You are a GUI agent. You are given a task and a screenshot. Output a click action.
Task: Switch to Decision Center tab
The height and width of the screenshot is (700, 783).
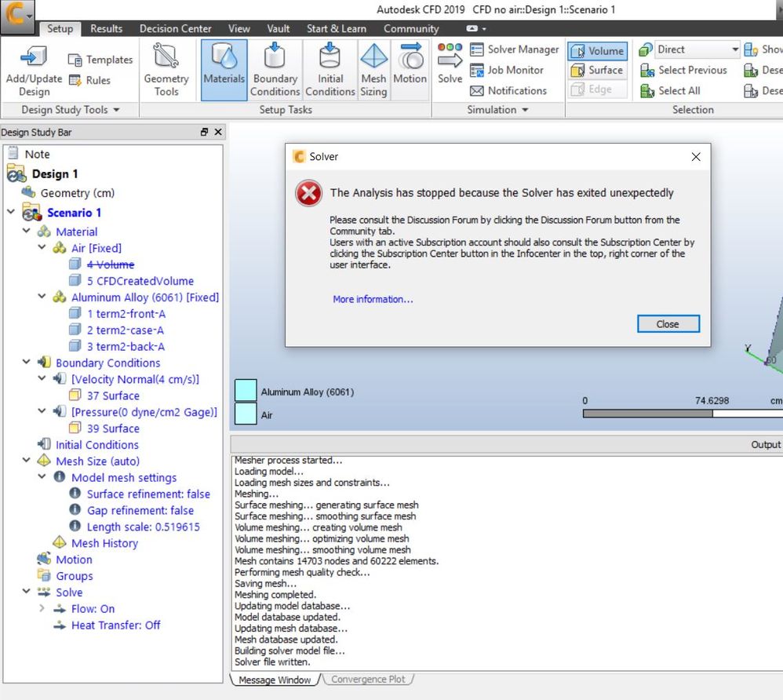point(175,28)
